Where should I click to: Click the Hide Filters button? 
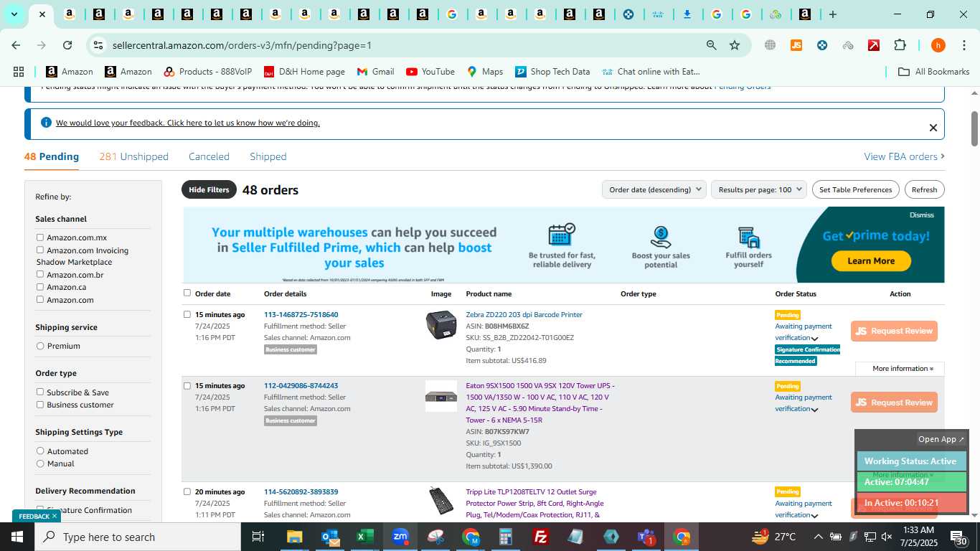pyautogui.click(x=209, y=189)
